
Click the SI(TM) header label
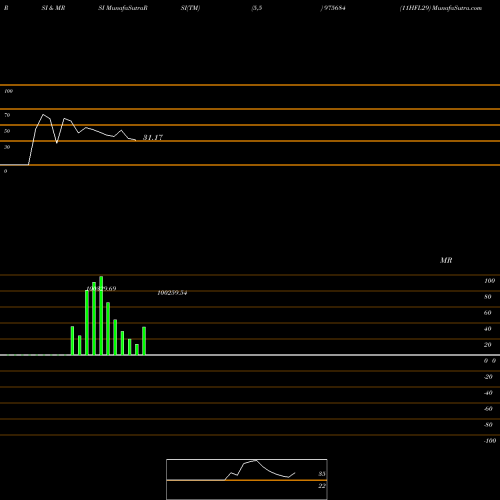coord(190,8)
